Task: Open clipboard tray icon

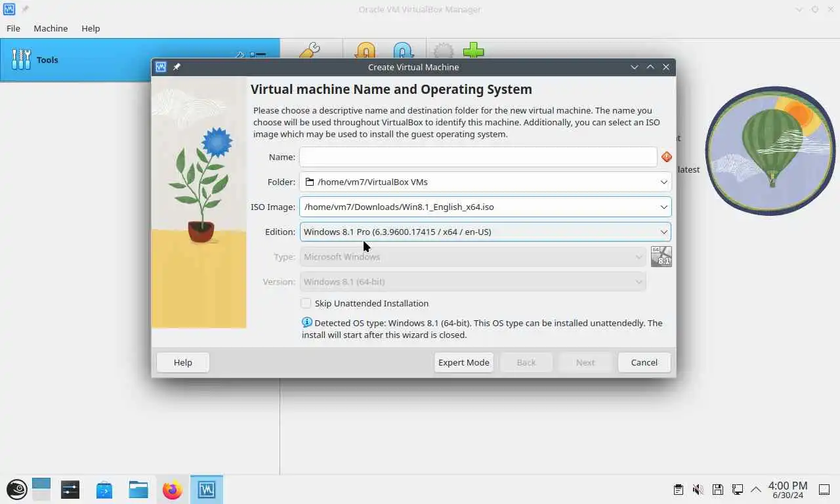Action: tap(679, 490)
